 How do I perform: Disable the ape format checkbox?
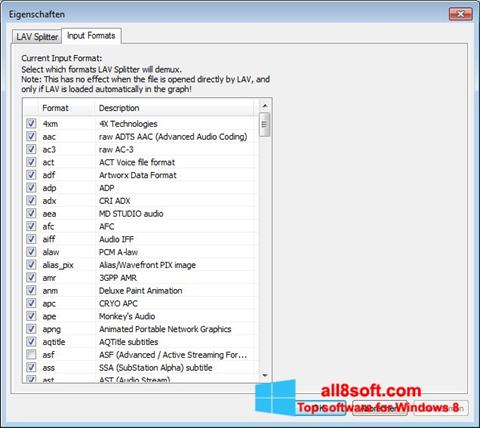(x=31, y=316)
